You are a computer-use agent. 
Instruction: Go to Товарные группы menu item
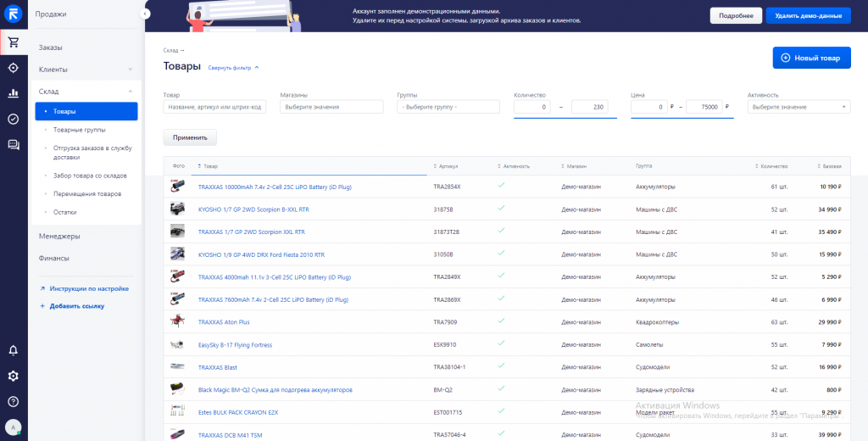click(79, 130)
